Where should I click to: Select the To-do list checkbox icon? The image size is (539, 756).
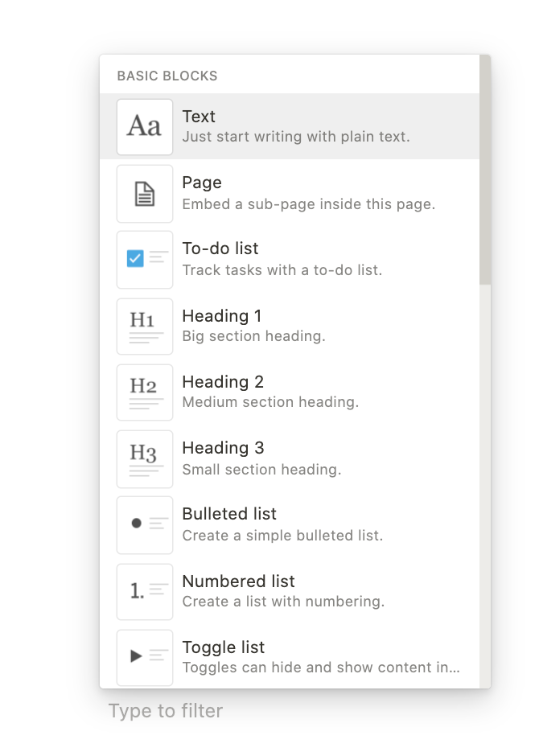coord(144,259)
